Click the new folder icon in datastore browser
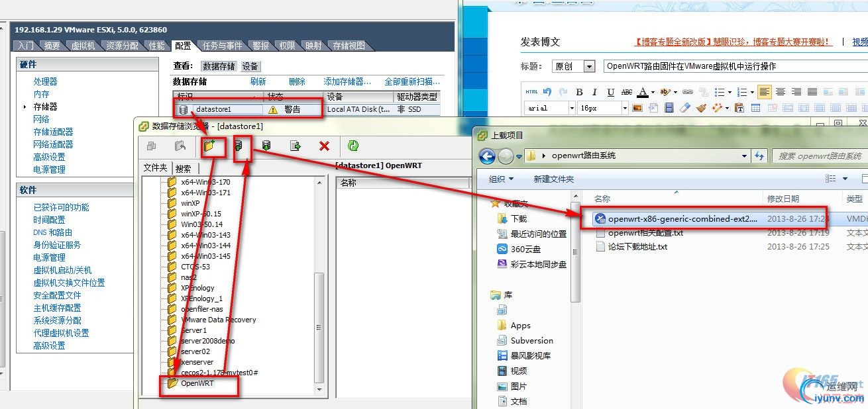The width and height of the screenshot is (868, 409). 211,146
